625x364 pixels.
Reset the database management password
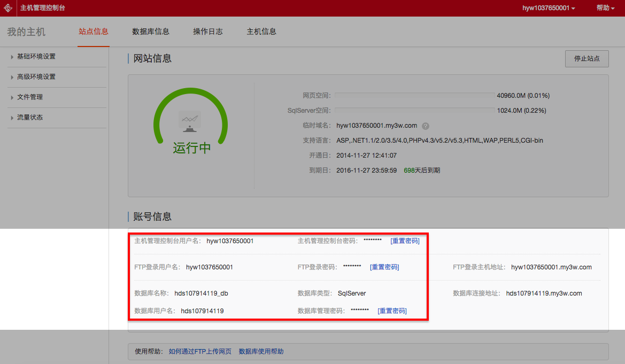pos(392,311)
